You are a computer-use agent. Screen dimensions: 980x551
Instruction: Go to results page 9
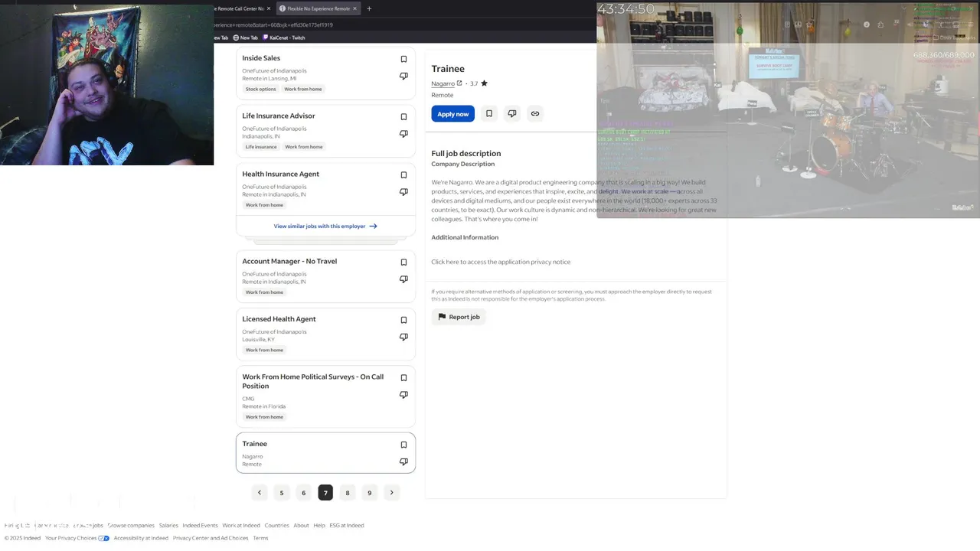(x=369, y=493)
